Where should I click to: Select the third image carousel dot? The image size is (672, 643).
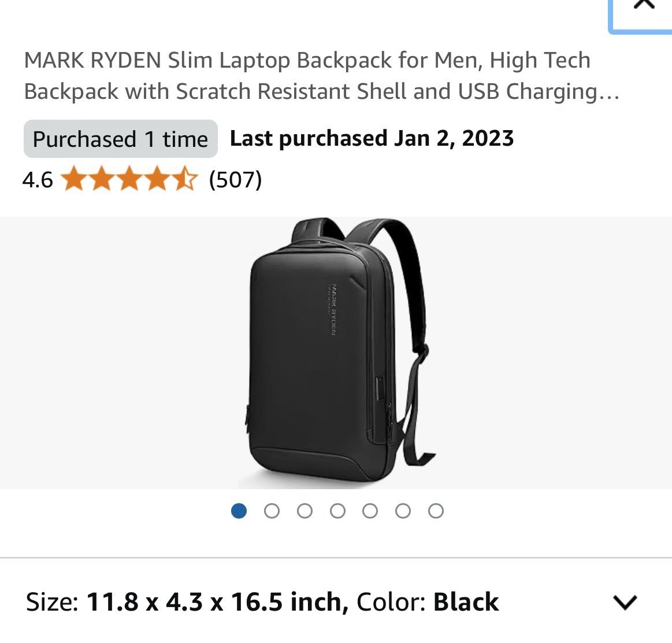coord(305,511)
